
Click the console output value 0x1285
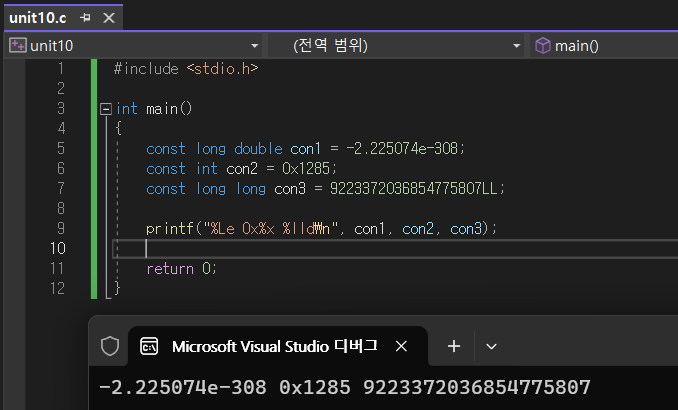315,388
